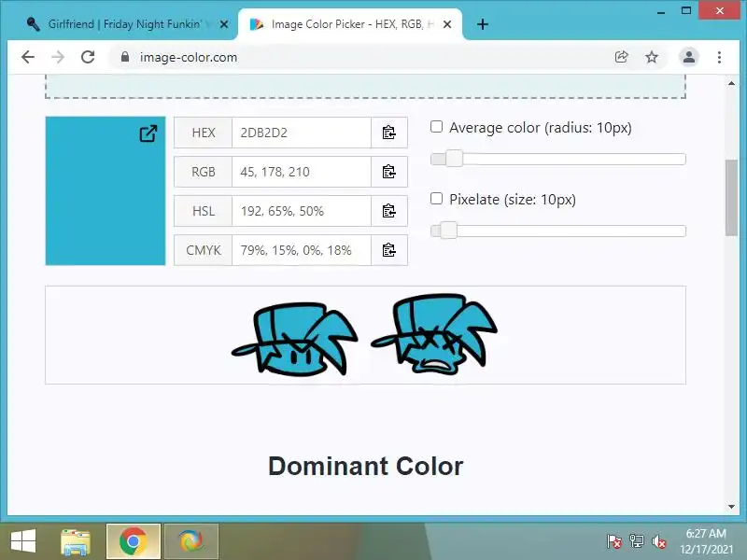Screen dimensions: 747x560
Task: Open the Windows Start menu
Action: tap(22, 541)
